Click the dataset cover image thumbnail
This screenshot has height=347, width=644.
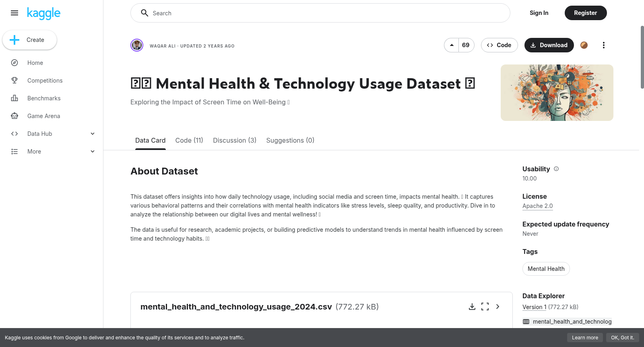[557, 93]
